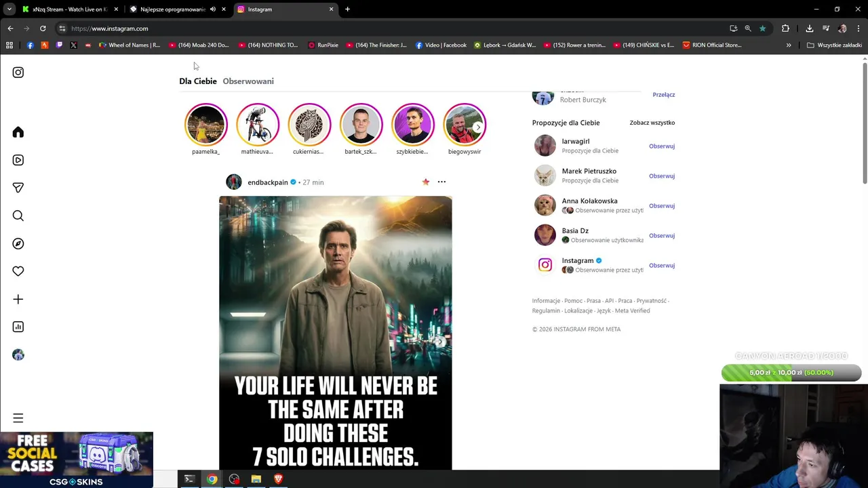Open Extensions puzzle icon
Viewport: 868px width, 488px height.
pos(785,28)
